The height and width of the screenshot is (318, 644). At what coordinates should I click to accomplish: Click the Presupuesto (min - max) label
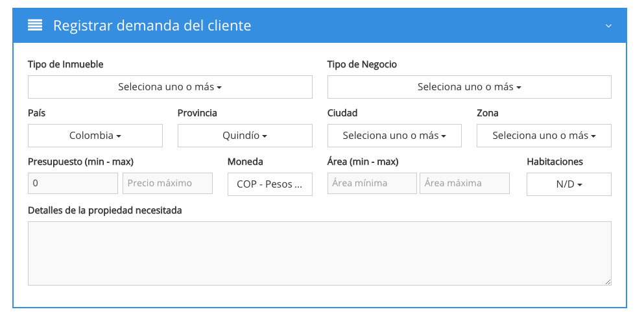[80, 162]
